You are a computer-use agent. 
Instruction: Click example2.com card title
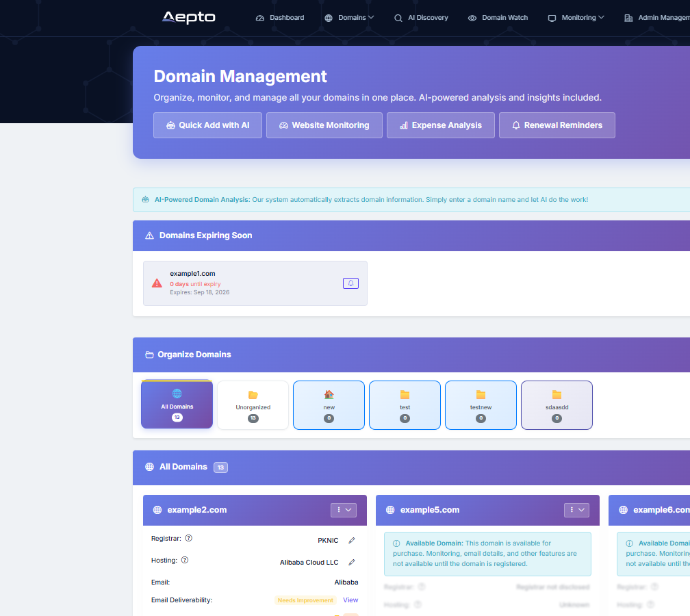point(196,510)
